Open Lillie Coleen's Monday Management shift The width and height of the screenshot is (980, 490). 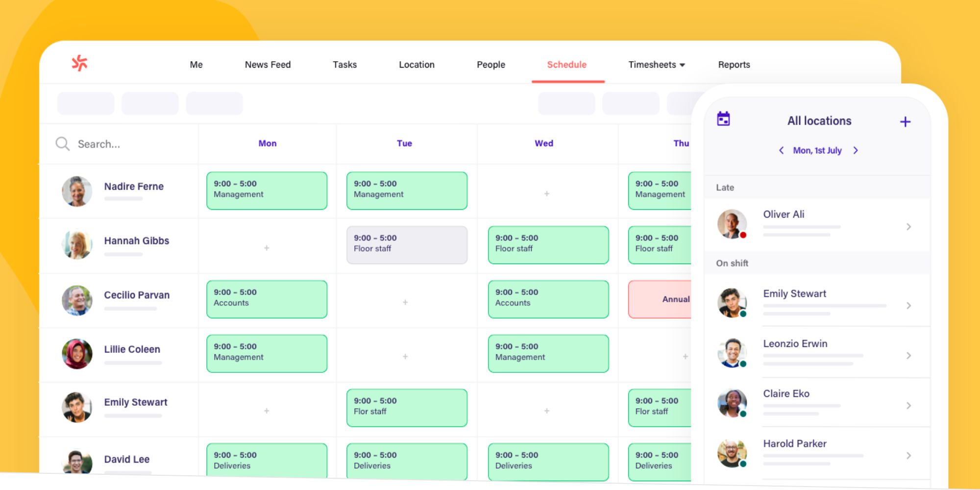pos(267,354)
